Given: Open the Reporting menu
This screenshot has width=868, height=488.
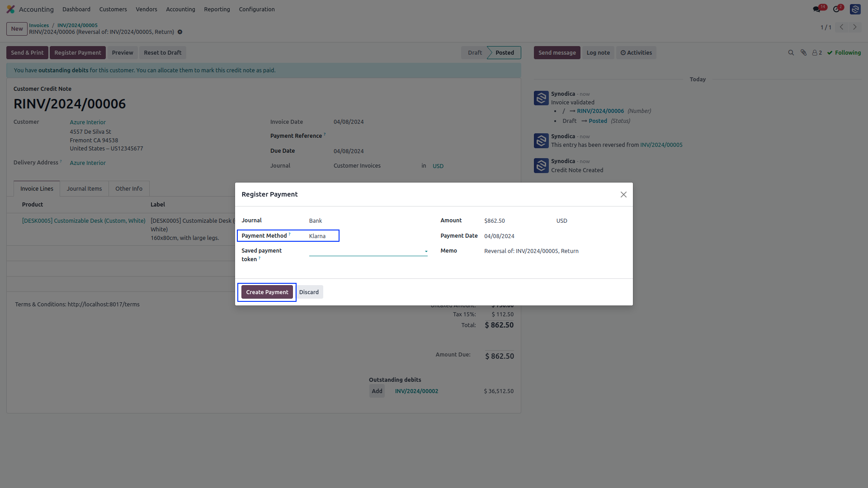Looking at the screenshot, I should [x=217, y=9].
